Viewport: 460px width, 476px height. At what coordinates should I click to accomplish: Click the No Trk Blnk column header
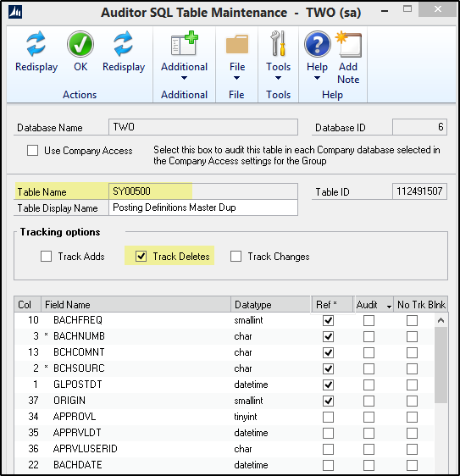click(421, 304)
